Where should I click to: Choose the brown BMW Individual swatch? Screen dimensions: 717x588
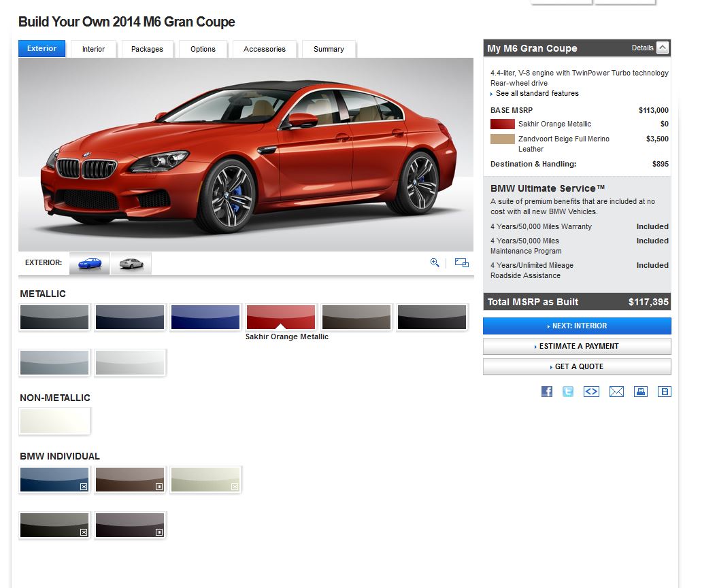click(x=130, y=479)
